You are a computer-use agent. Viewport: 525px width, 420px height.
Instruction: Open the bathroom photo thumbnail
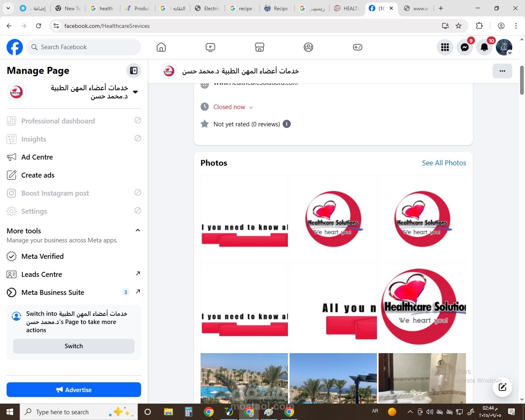(422, 378)
